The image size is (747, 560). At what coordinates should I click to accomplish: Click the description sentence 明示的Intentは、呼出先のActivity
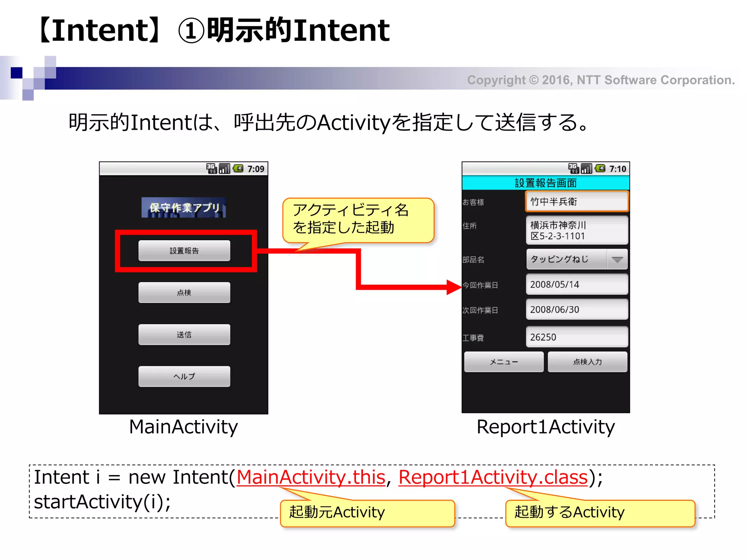tap(328, 122)
